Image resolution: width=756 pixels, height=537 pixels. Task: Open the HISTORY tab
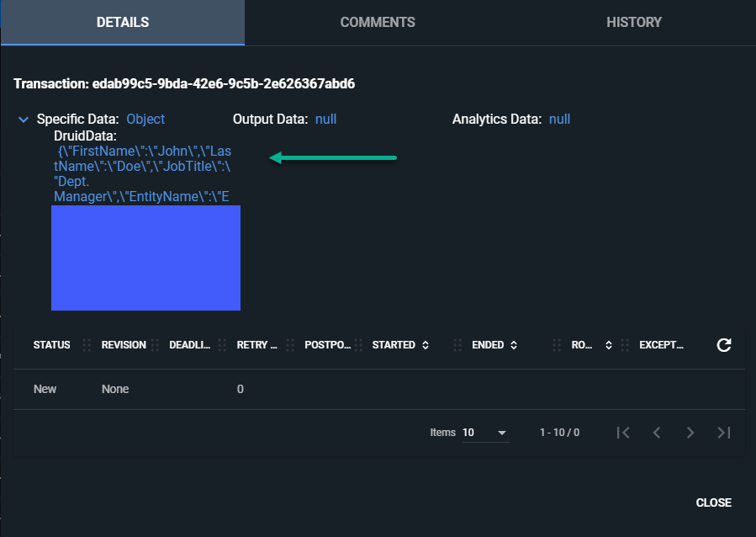click(x=633, y=22)
